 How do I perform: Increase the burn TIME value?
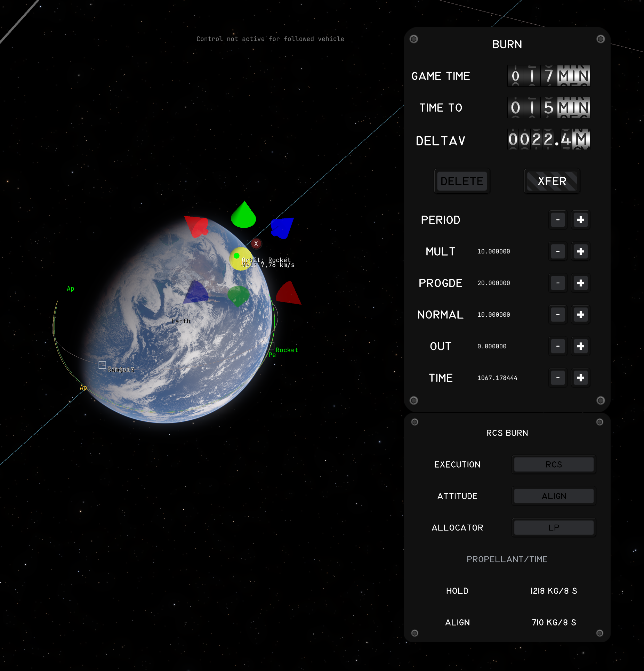[x=580, y=378]
